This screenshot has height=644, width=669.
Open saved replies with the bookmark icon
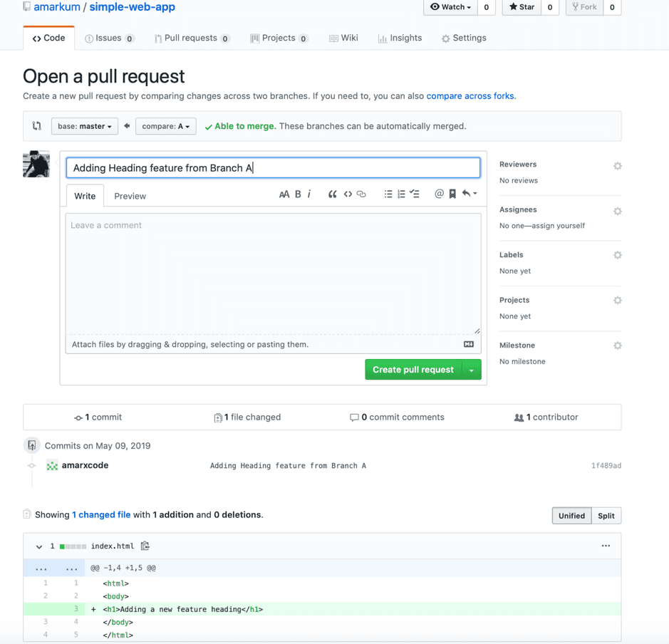(x=452, y=194)
